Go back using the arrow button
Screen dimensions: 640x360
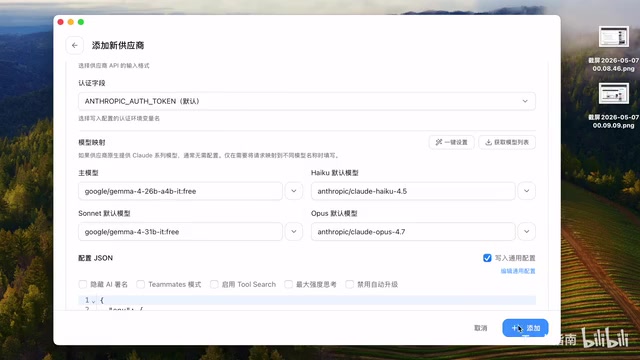(75, 45)
